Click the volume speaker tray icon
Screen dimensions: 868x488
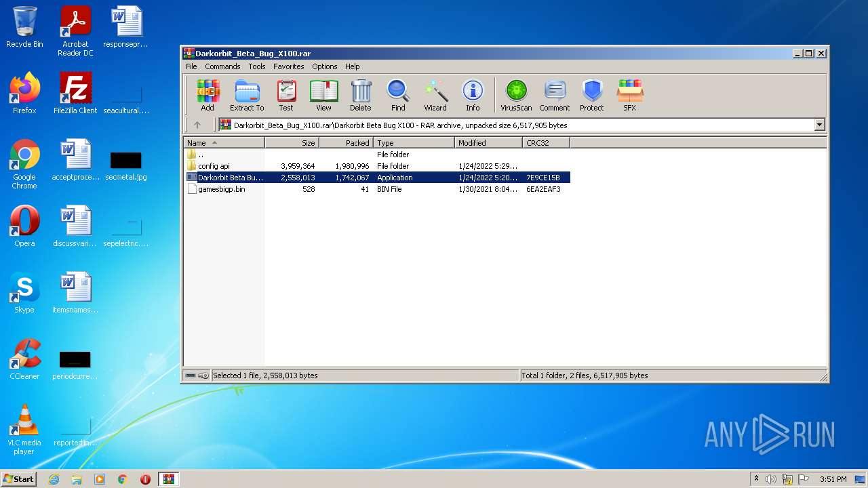[x=771, y=479]
